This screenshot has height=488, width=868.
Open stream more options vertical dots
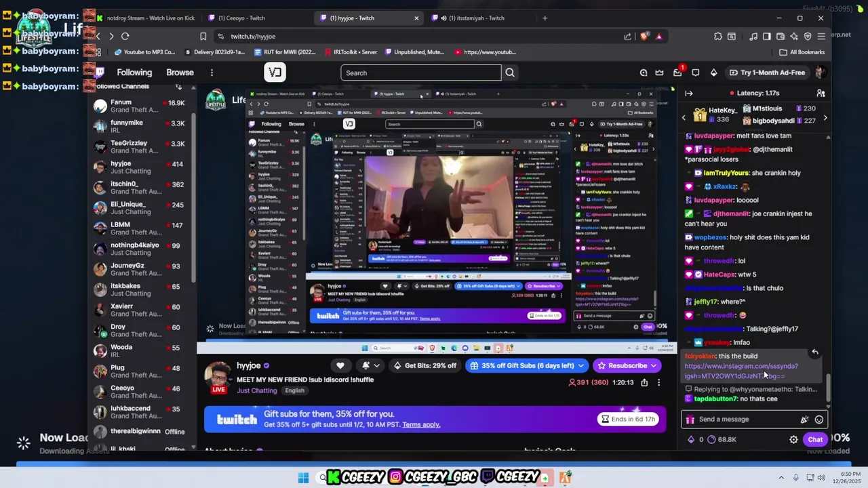pos(658,382)
